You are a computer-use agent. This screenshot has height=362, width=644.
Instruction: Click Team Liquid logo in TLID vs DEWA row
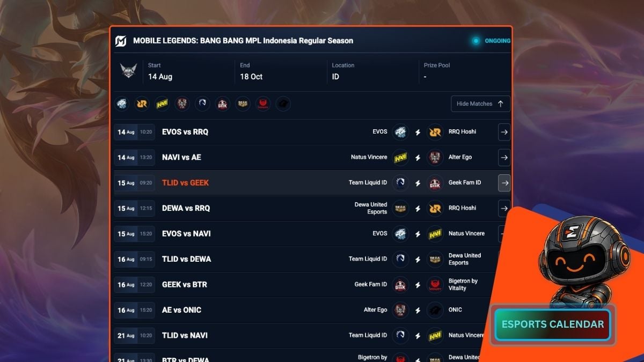click(400, 259)
